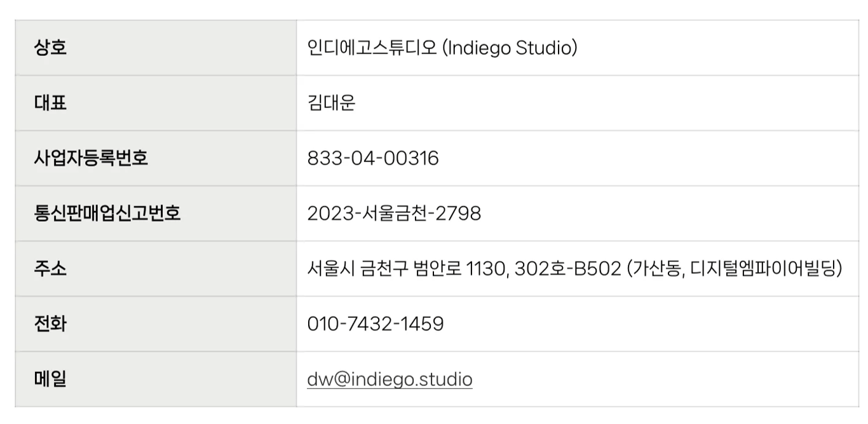Select the company name 인디에고스튜디오 (Indiego Studio) text
This screenshot has height=424, width=868.
coord(442,48)
